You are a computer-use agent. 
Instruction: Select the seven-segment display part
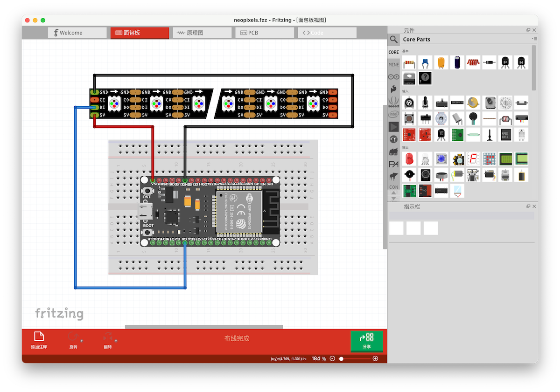[x=473, y=159]
